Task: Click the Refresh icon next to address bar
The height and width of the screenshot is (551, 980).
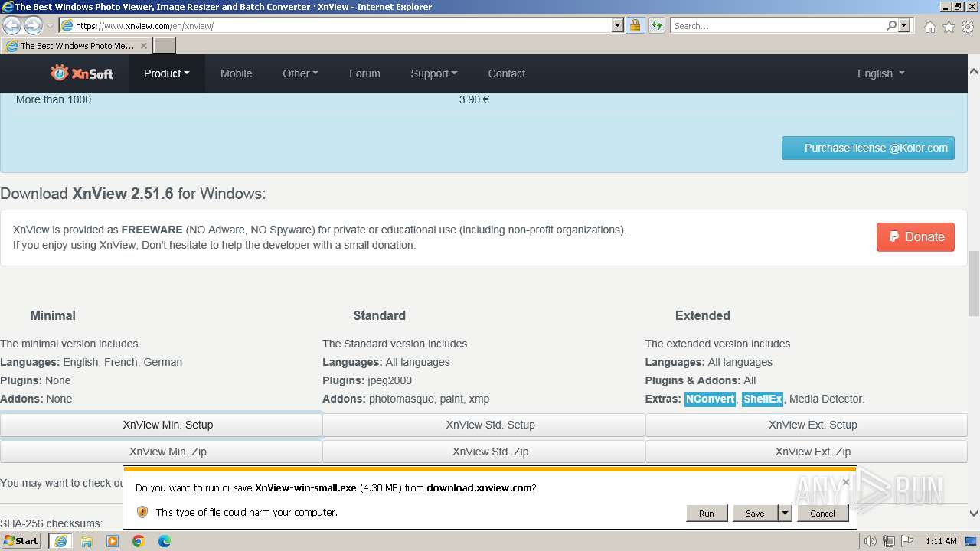Action: point(656,25)
